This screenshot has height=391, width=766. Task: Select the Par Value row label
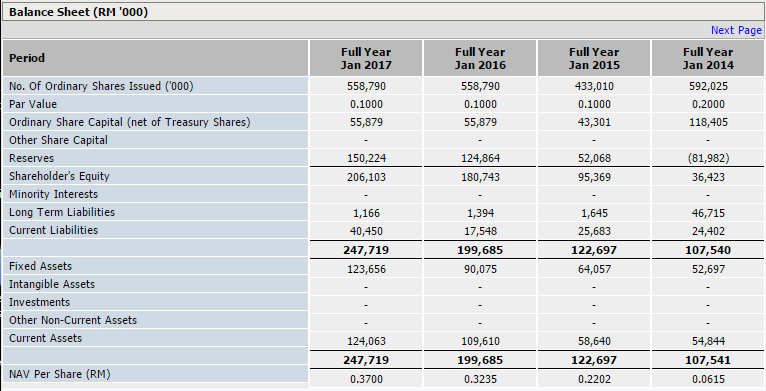click(x=33, y=104)
